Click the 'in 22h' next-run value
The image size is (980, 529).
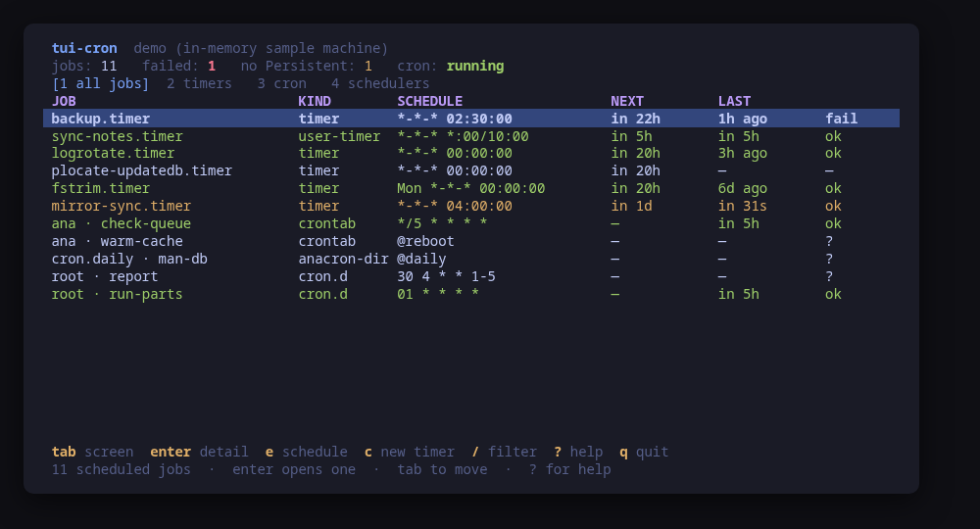[636, 119]
